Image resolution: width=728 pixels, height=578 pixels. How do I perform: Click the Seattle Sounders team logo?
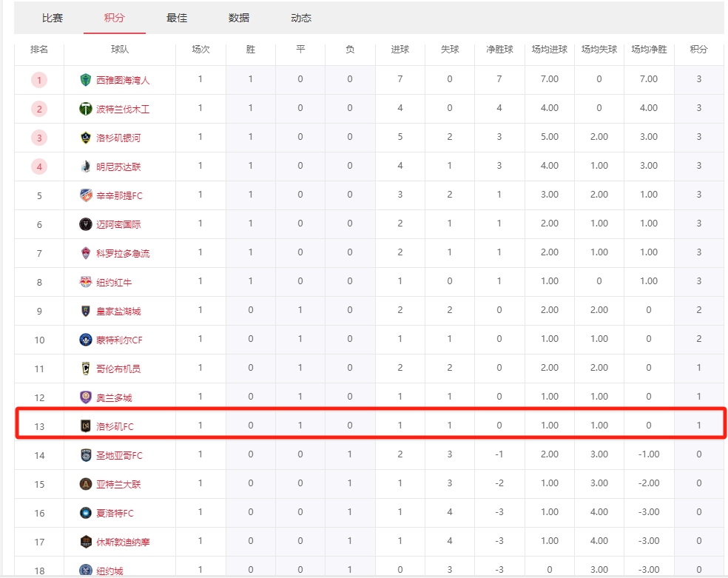tap(86, 80)
